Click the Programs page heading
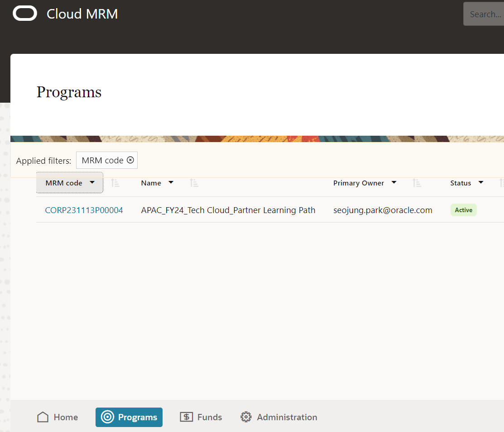Screen dimensions: 504x432 (x=69, y=92)
